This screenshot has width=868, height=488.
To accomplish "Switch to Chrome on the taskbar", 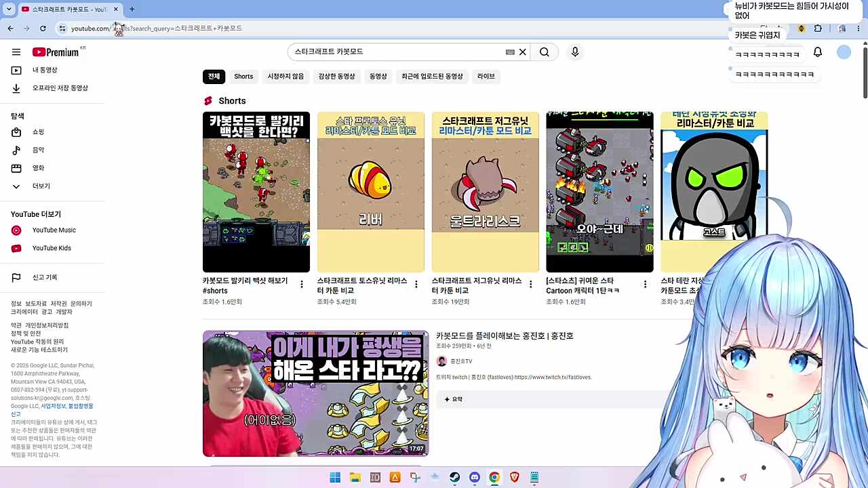I will click(x=494, y=478).
